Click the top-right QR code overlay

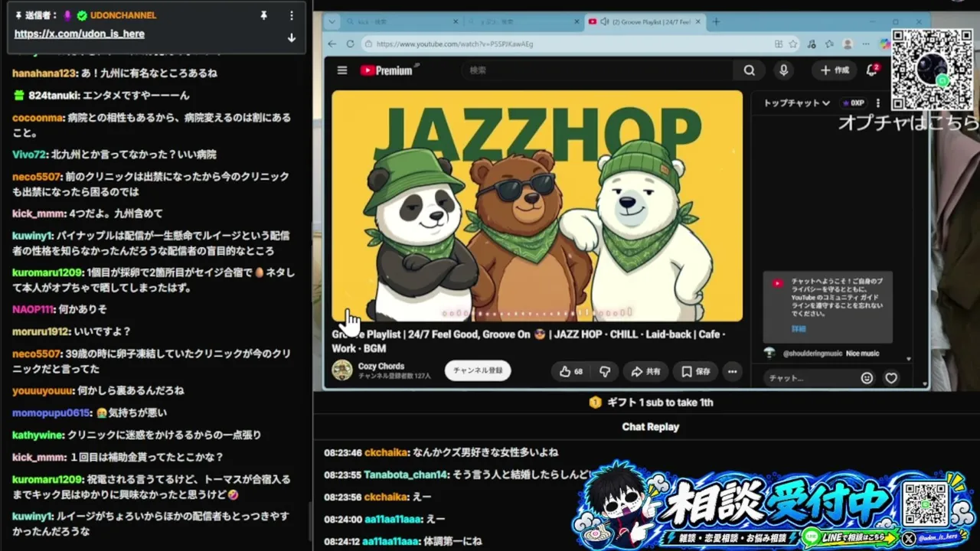point(932,70)
